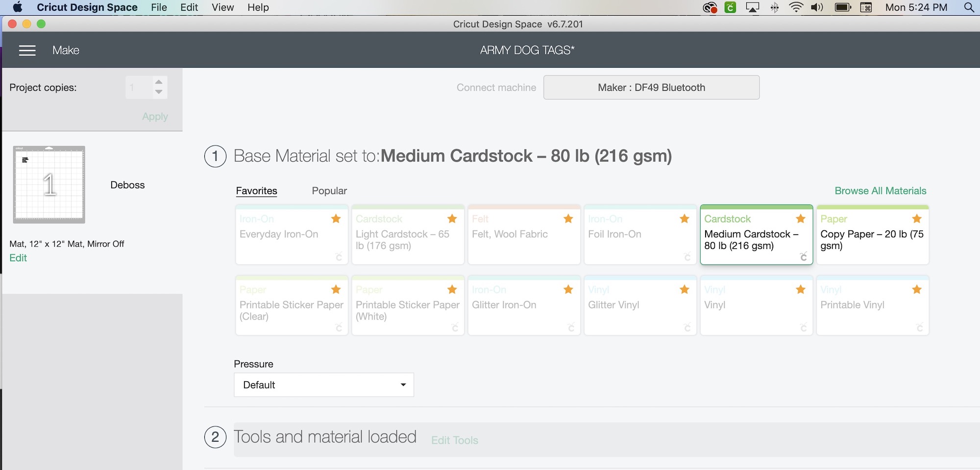Open the File menu
Viewport: 980px width, 470px height.
(x=159, y=7)
